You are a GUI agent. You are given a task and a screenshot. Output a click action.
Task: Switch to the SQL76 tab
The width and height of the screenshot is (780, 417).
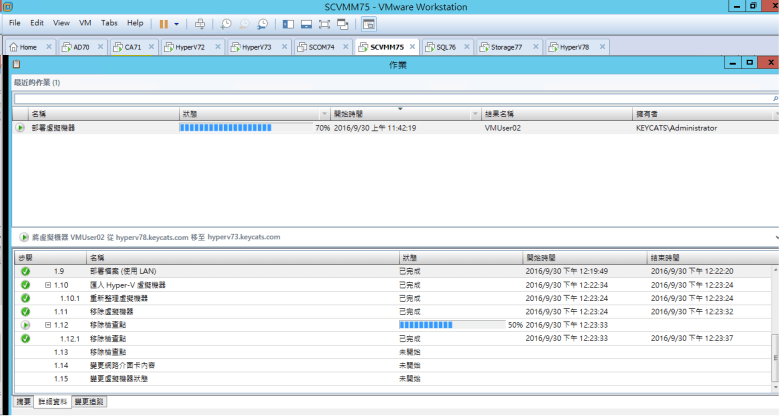(439, 46)
